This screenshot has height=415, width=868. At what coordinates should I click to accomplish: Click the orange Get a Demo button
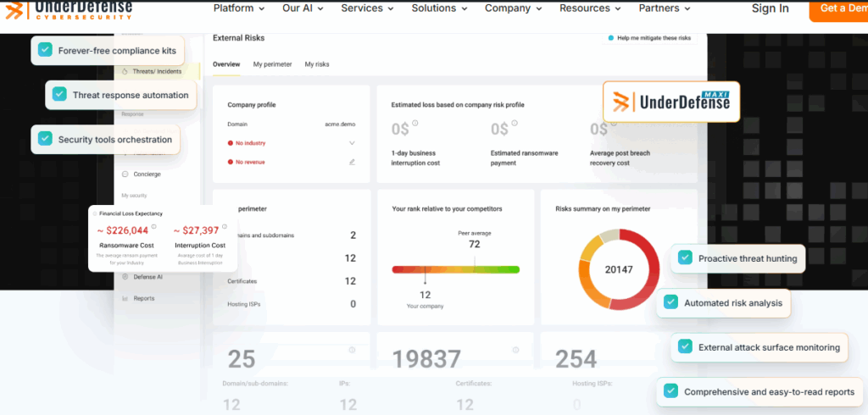[x=838, y=9]
